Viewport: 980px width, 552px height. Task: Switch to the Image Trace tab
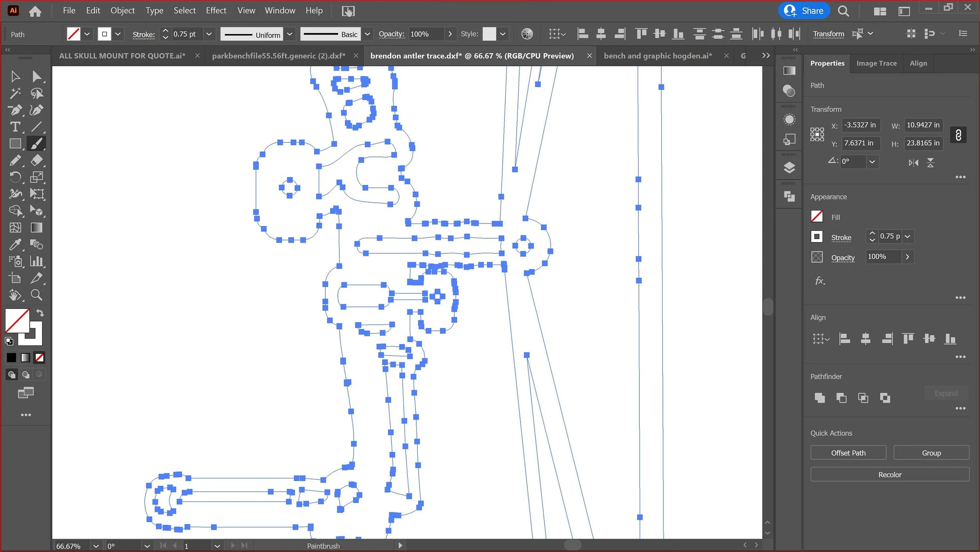coord(876,63)
